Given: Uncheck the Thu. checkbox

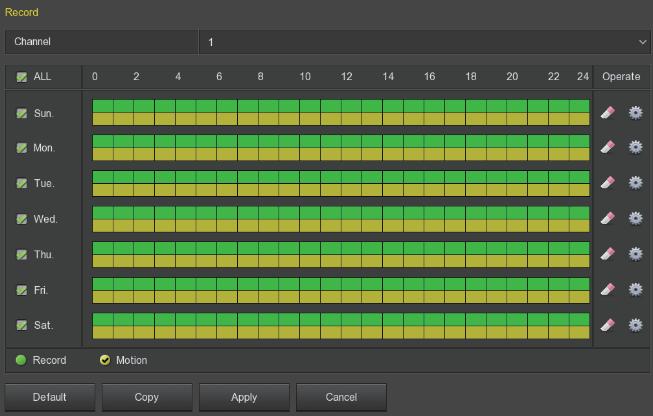Looking at the screenshot, I should coord(22,254).
